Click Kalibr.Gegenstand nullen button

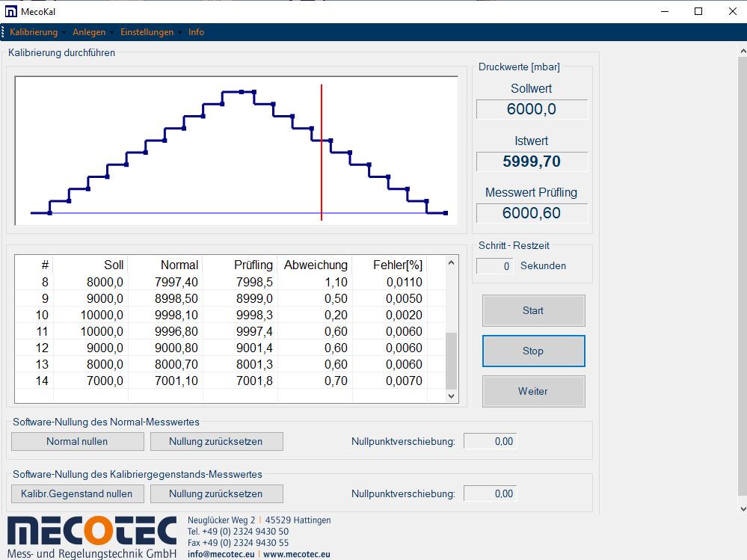pyautogui.click(x=77, y=493)
